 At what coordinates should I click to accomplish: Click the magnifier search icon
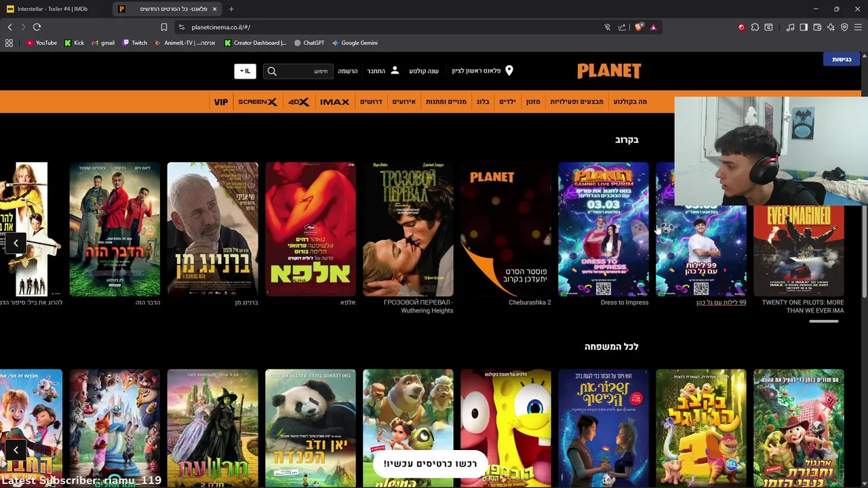pos(272,70)
